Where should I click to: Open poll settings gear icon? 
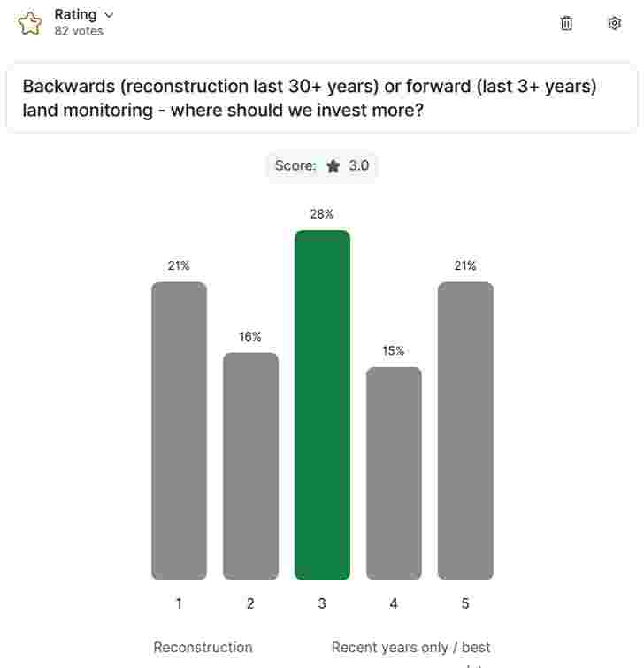point(615,24)
